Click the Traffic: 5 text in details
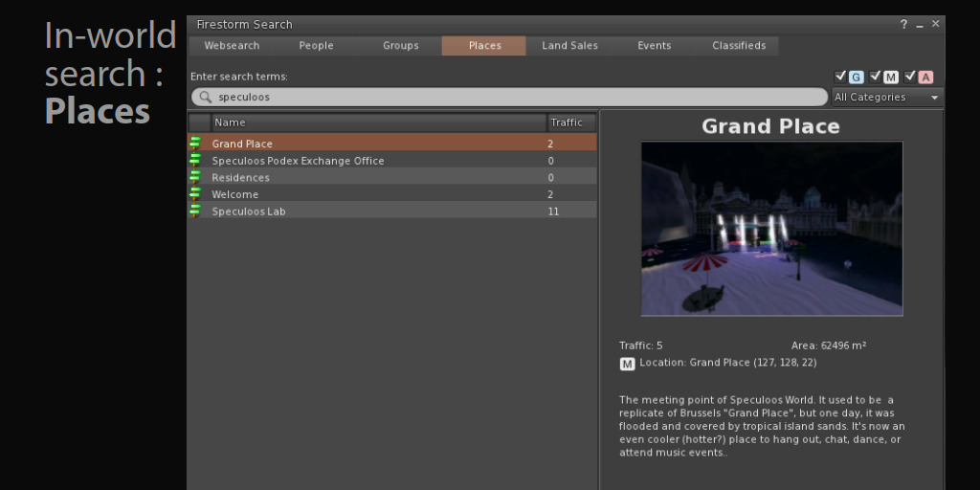The width and height of the screenshot is (980, 490). pyautogui.click(x=640, y=345)
